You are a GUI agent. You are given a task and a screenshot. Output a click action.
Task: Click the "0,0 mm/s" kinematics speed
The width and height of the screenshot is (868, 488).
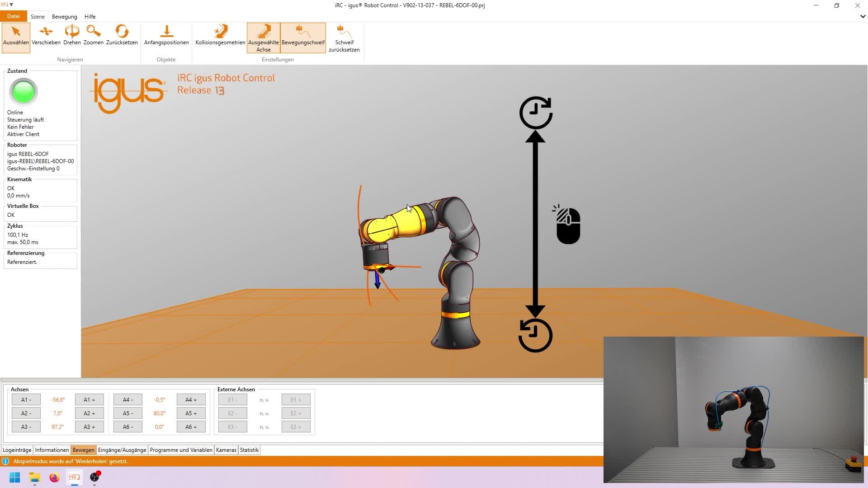pyautogui.click(x=19, y=196)
